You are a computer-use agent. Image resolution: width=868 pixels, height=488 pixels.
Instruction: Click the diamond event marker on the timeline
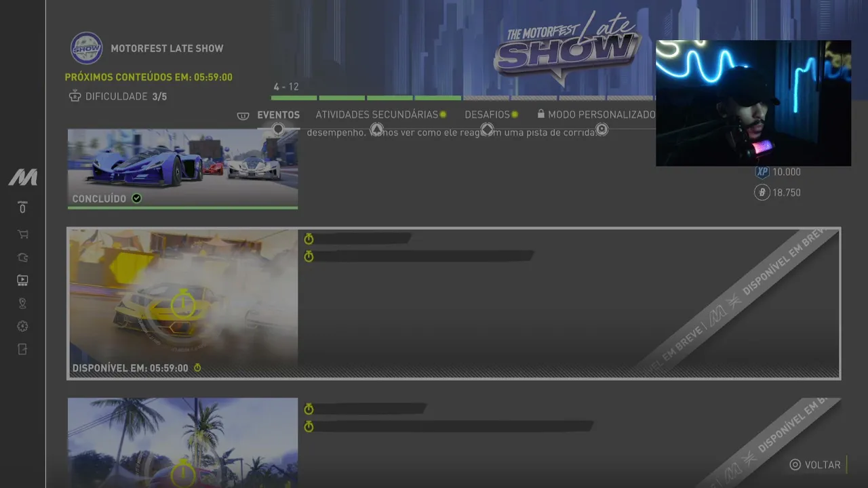(x=487, y=129)
